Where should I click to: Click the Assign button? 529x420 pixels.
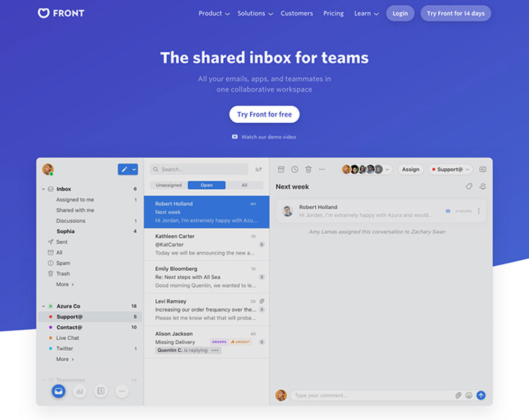[x=411, y=169]
